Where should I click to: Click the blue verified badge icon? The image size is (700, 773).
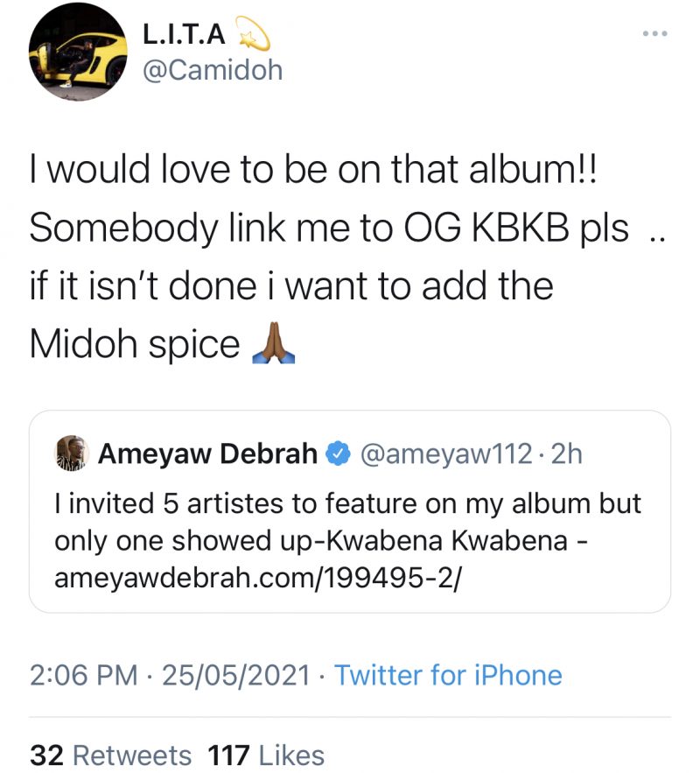coord(338,454)
